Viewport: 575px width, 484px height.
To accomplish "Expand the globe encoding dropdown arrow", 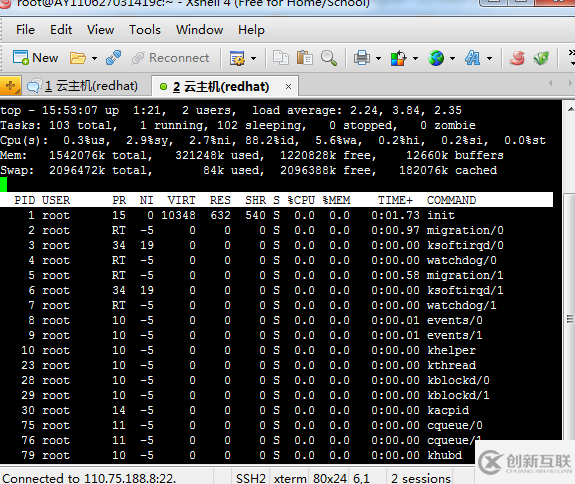I will pos(453,58).
